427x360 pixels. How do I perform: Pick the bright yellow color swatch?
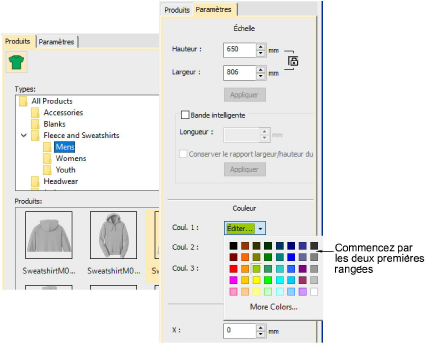[256, 280]
